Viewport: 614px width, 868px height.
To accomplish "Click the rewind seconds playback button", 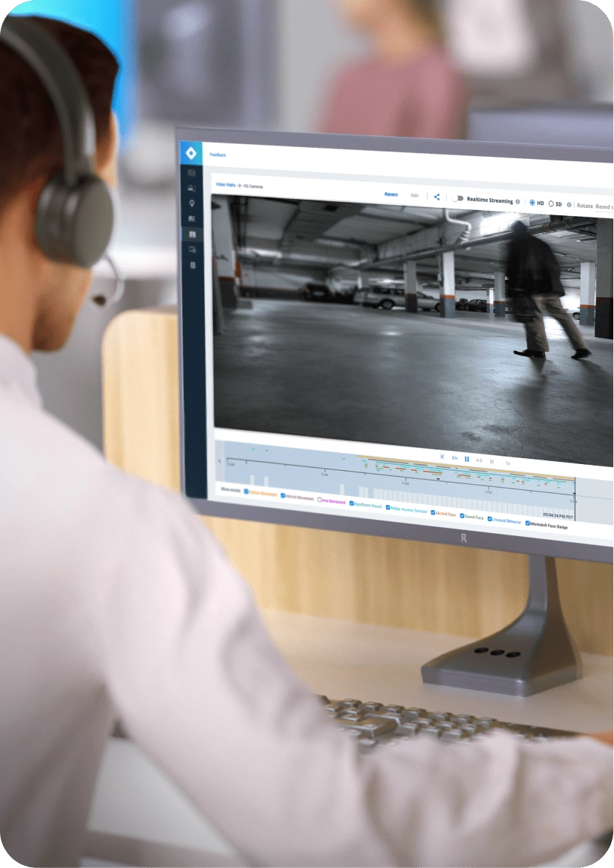I will point(454,458).
